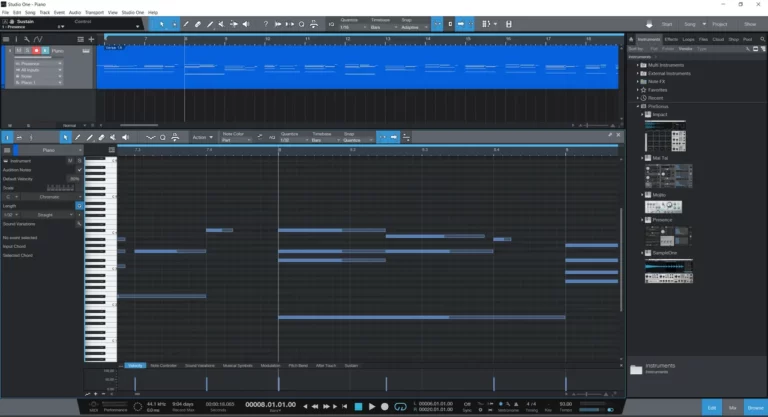Screen dimensions: 768x417
Task: Solo the Piano track
Action: [x=27, y=50]
